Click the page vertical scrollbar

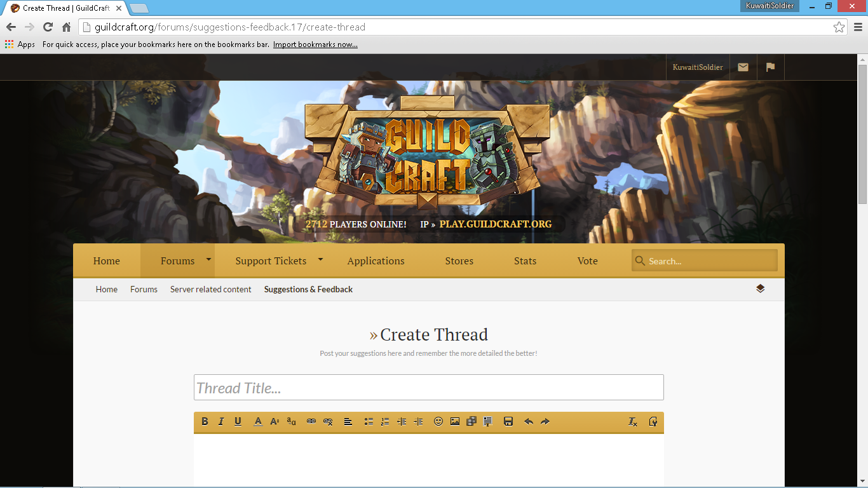[862, 133]
